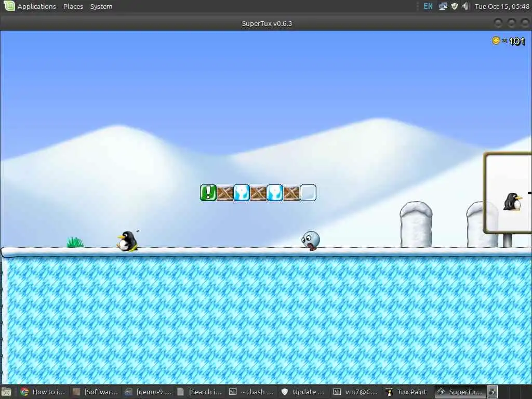Click the ice bonus block right of the middle crate
This screenshot has width=532, height=399.
click(275, 193)
